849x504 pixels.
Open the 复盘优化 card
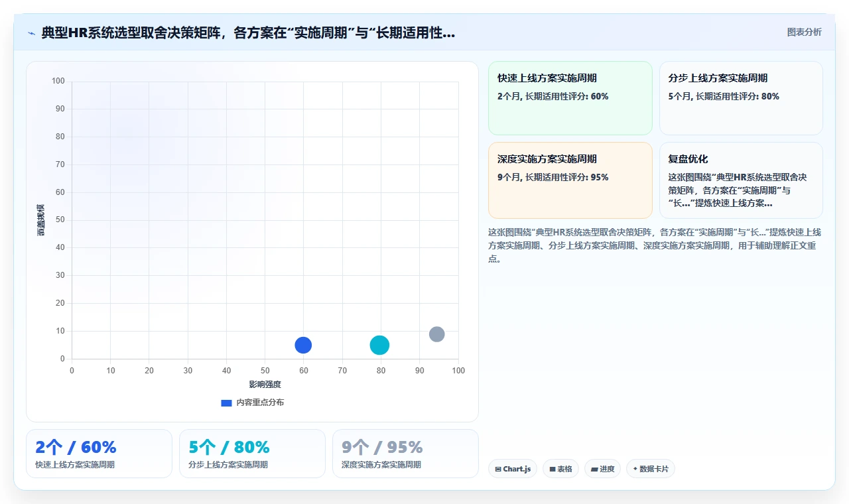(741, 180)
